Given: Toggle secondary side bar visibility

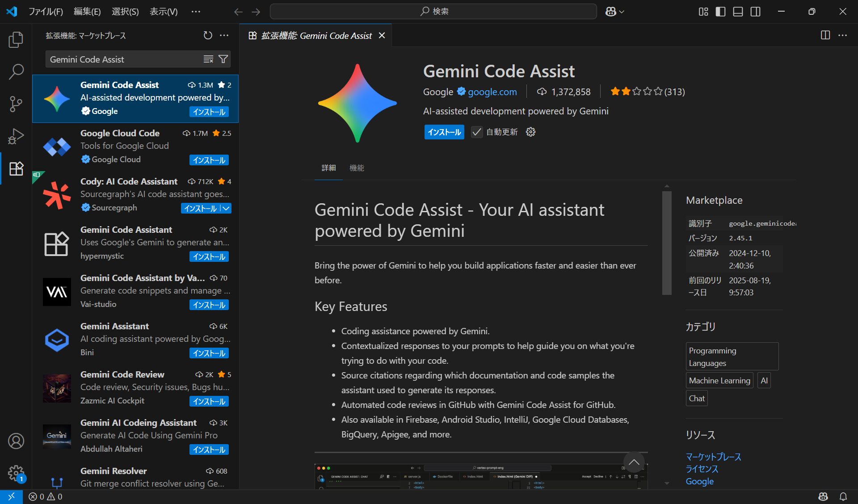Looking at the screenshot, I should click(756, 12).
